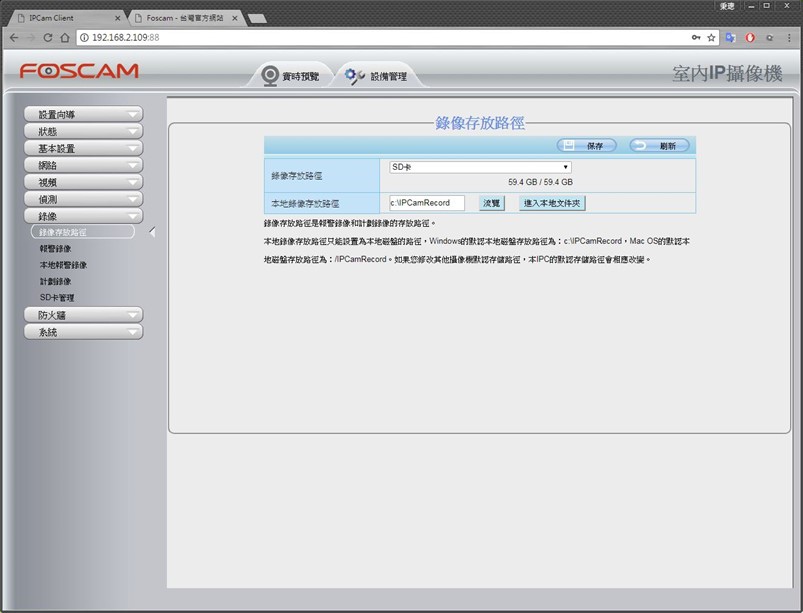The height and width of the screenshot is (613, 803).
Task: Bookmark page with star icon
Action: 711,37
